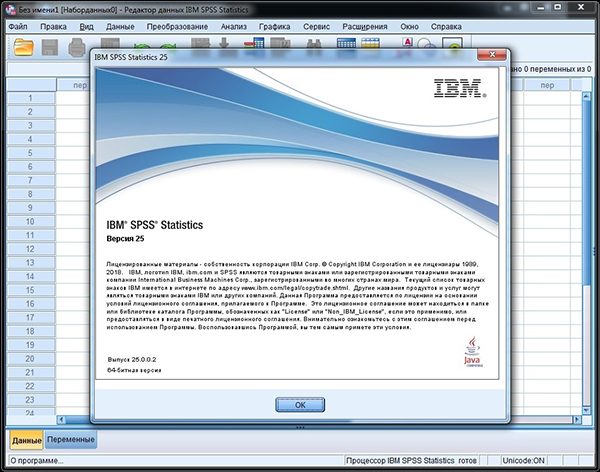
Task: Print using the printer toolbar icon
Action: point(77,48)
